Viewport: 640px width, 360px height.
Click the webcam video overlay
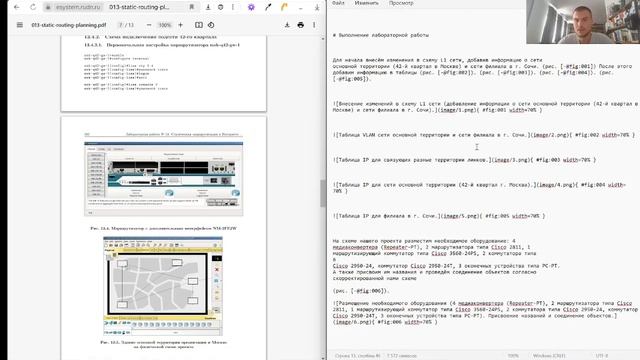coord(583,22)
